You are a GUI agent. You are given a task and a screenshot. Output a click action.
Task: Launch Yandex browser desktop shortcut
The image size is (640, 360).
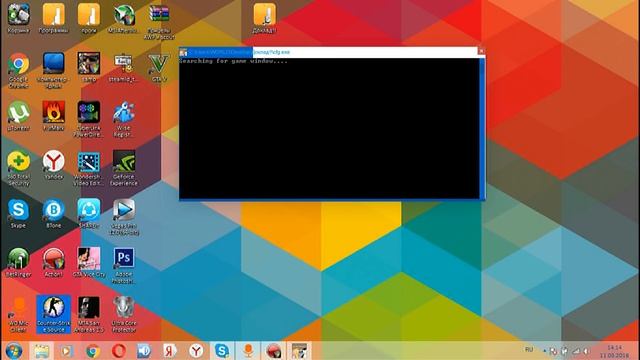[x=53, y=165]
